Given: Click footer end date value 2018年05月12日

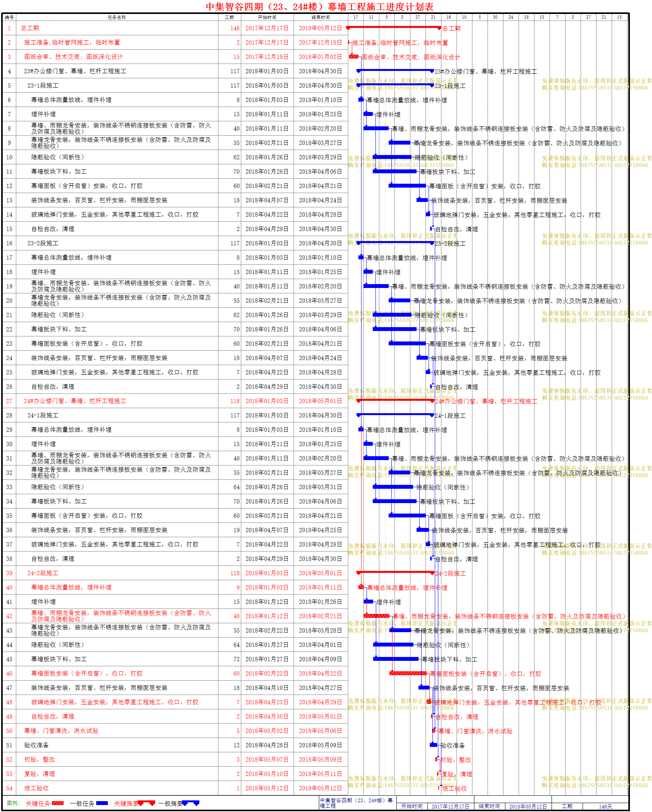Looking at the screenshot, I should [x=528, y=806].
